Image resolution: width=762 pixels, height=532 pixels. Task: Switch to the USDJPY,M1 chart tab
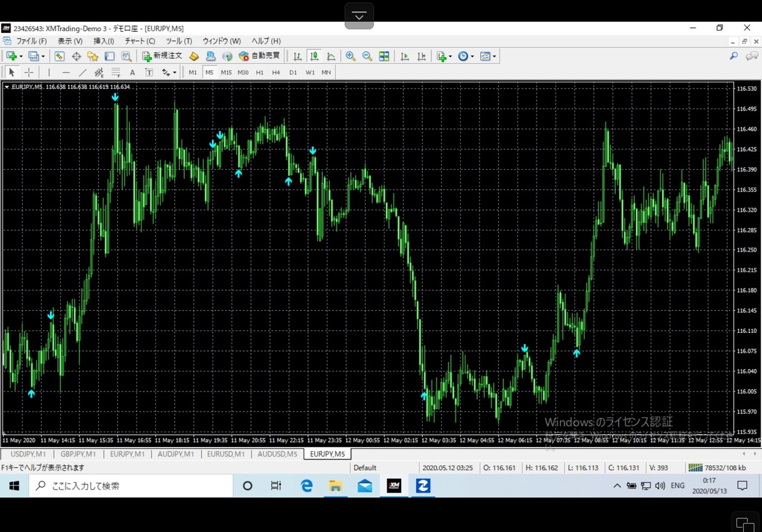28,454
